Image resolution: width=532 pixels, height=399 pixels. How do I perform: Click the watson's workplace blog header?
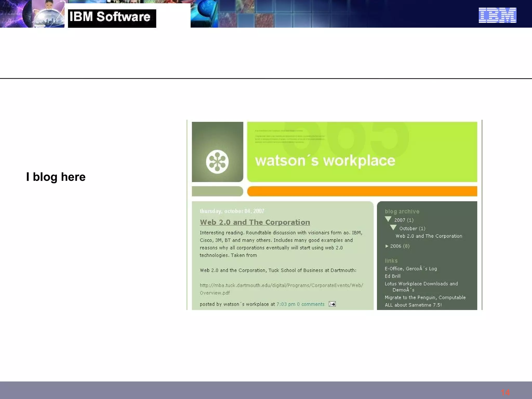point(325,161)
